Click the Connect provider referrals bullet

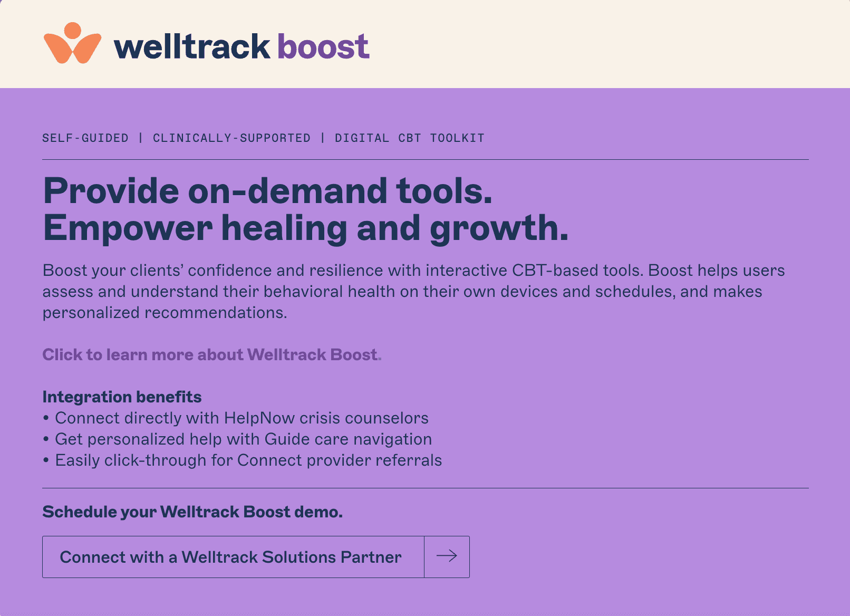(248, 460)
